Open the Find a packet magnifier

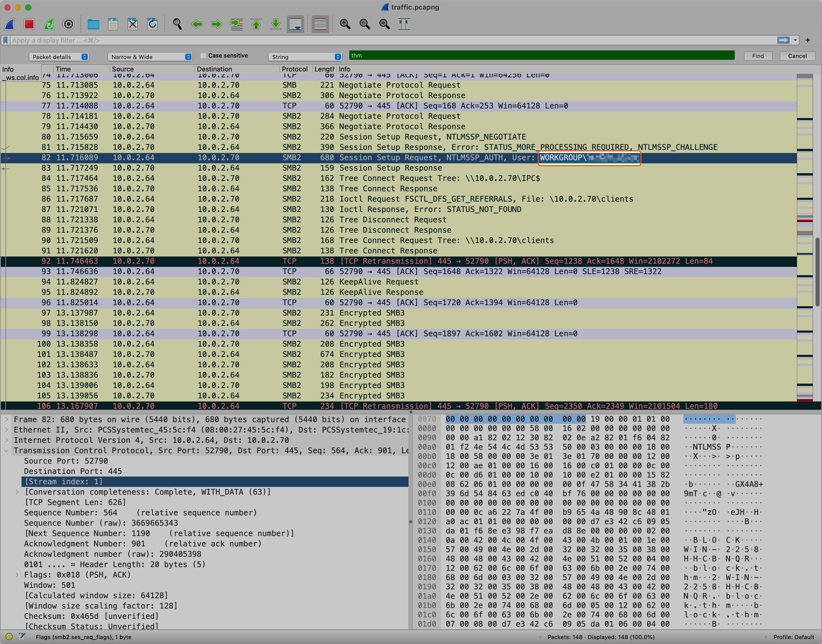point(177,24)
